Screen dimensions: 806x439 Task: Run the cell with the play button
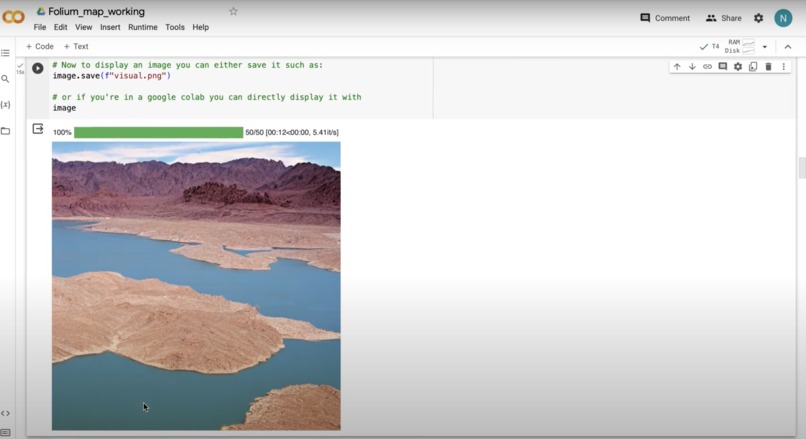[x=38, y=68]
